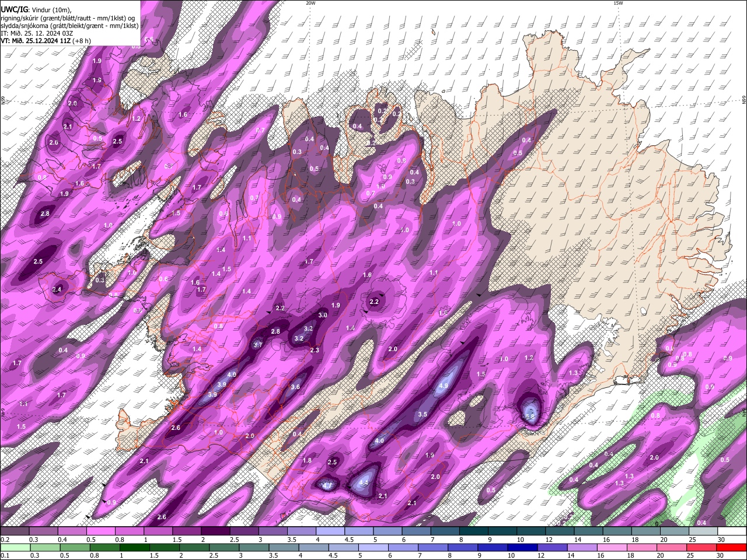Click the top-row swatch between 8 and 9
This screenshot has width=747, height=560.
pyautogui.click(x=474, y=531)
